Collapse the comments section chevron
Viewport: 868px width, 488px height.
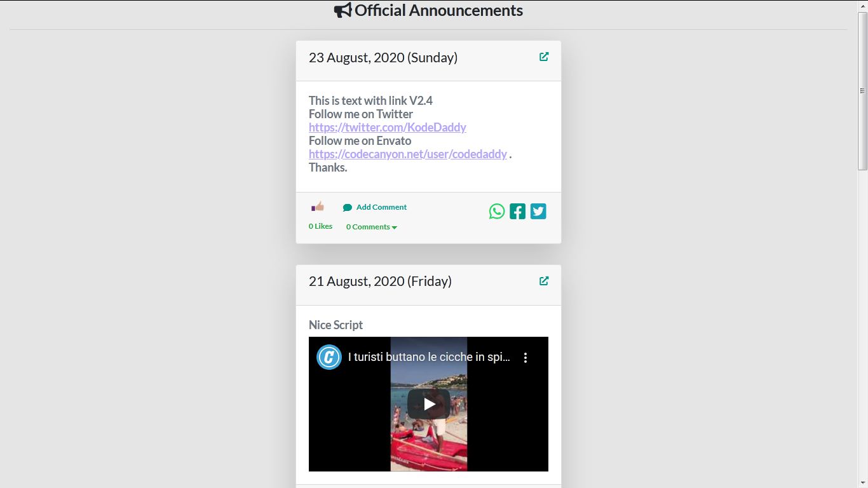click(x=394, y=227)
